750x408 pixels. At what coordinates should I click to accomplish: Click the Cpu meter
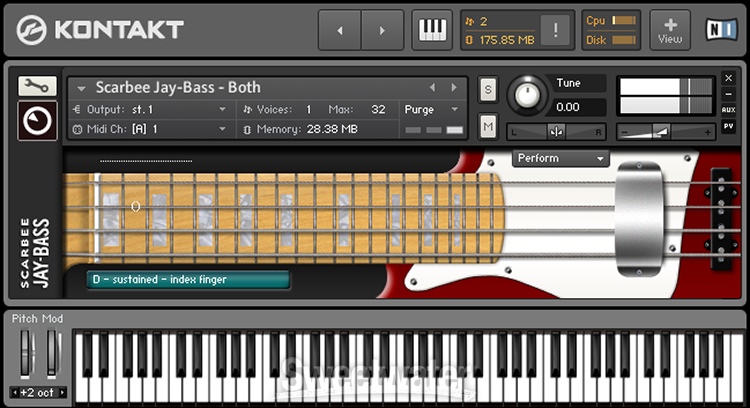(x=624, y=20)
